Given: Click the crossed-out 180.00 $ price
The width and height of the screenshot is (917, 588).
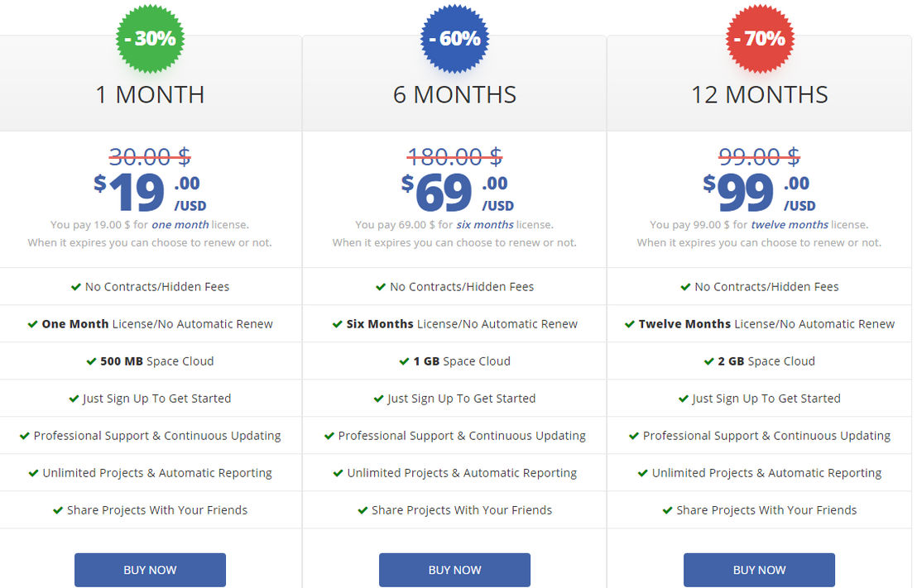Looking at the screenshot, I should click(x=454, y=156).
